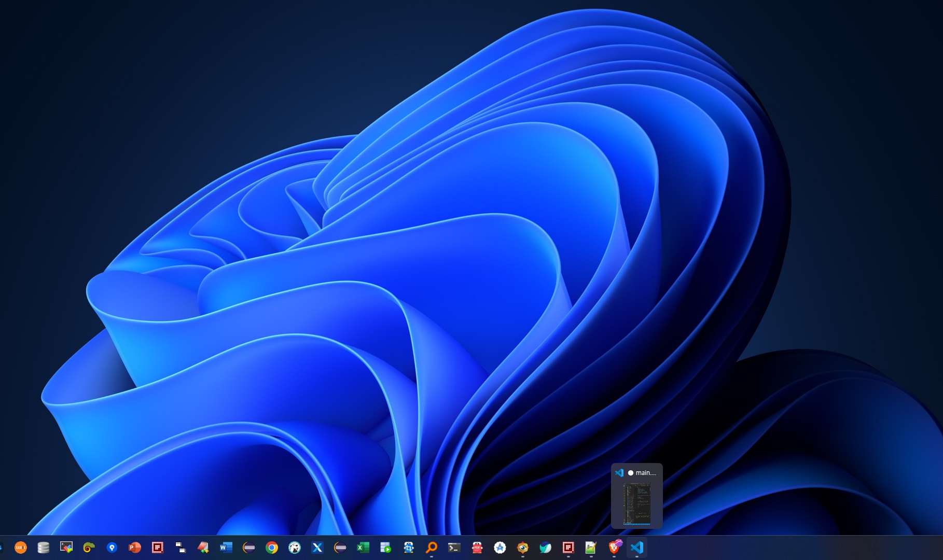Screen dimensions: 943x560
Task: Switch to red grid app beside the whale
Action: (568, 548)
